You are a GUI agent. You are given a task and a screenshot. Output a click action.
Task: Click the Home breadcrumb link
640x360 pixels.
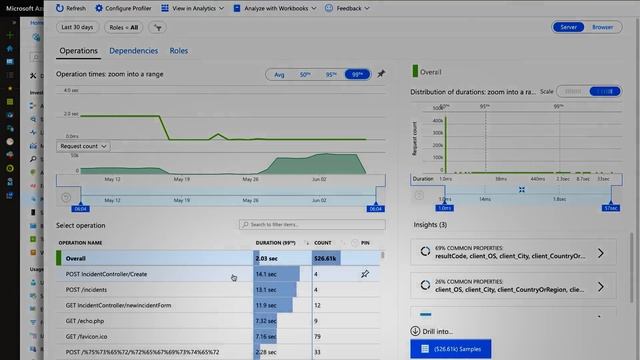point(36,23)
